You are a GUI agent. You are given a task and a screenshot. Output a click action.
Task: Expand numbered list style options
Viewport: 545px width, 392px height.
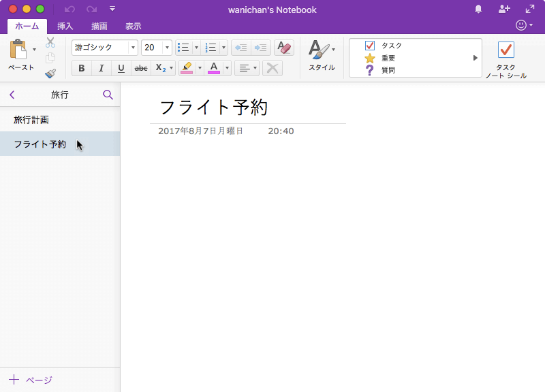(223, 48)
